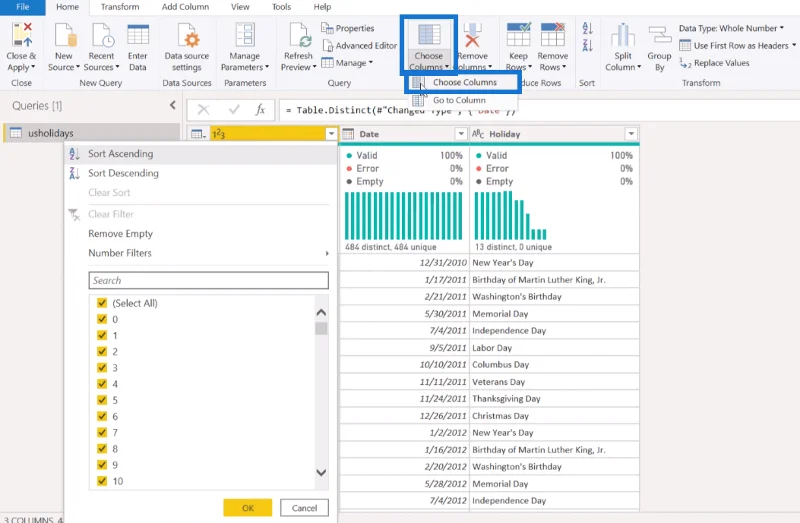The width and height of the screenshot is (800, 523).
Task: Open the Enter Data tool
Action: (x=137, y=47)
